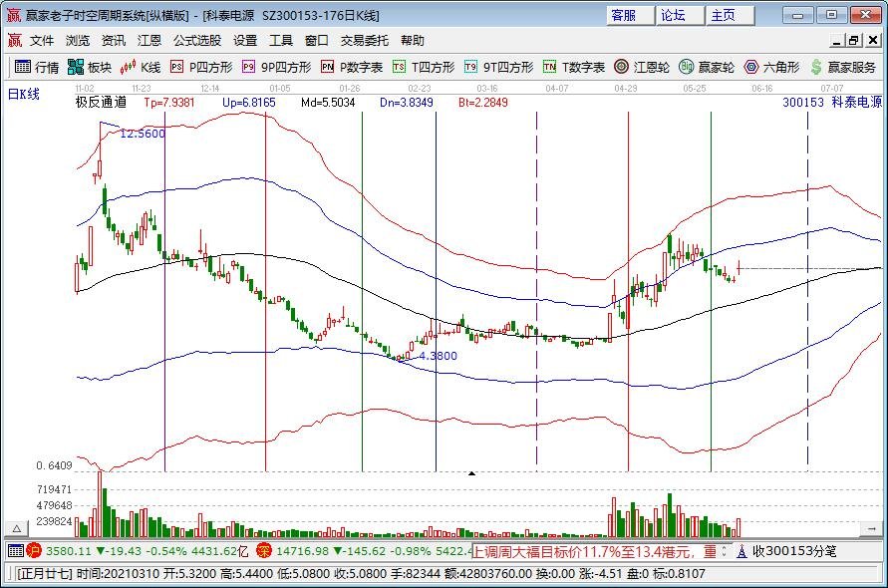This screenshot has height=588, width=888.
Task: Click the 12.5600 high price label
Action: (143, 134)
